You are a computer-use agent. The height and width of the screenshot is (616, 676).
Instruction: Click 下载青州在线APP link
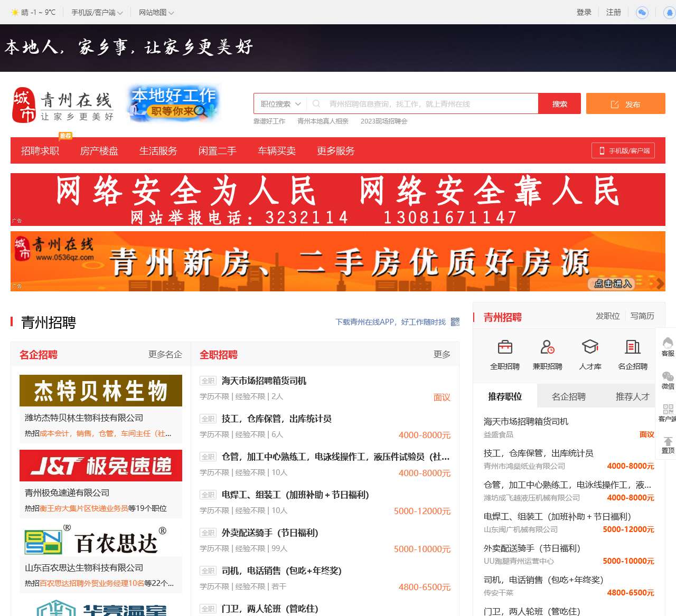(390, 322)
